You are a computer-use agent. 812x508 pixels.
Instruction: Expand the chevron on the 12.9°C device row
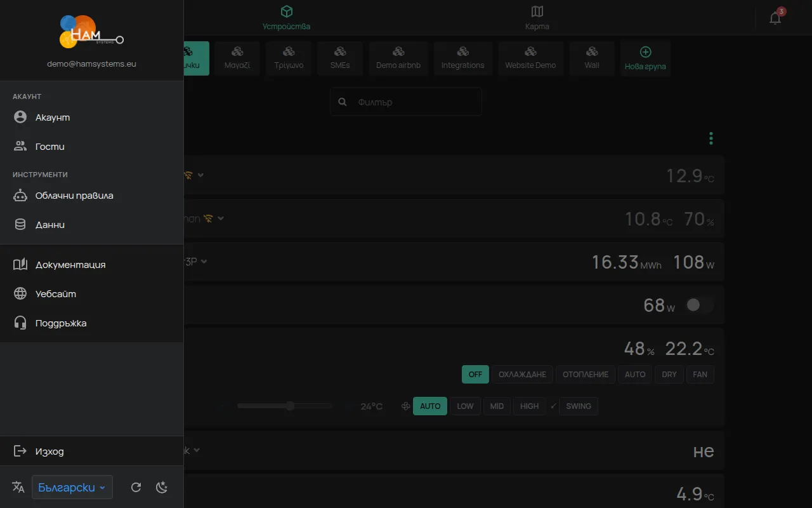point(200,175)
